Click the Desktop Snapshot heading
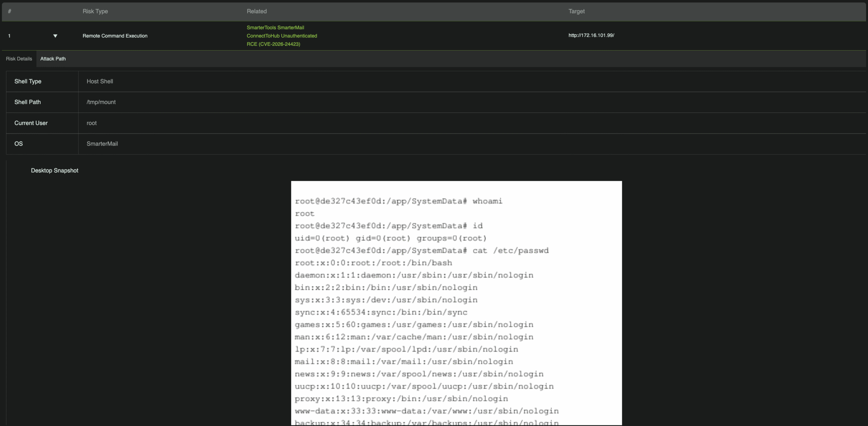Image resolution: width=868 pixels, height=426 pixels. click(x=55, y=171)
